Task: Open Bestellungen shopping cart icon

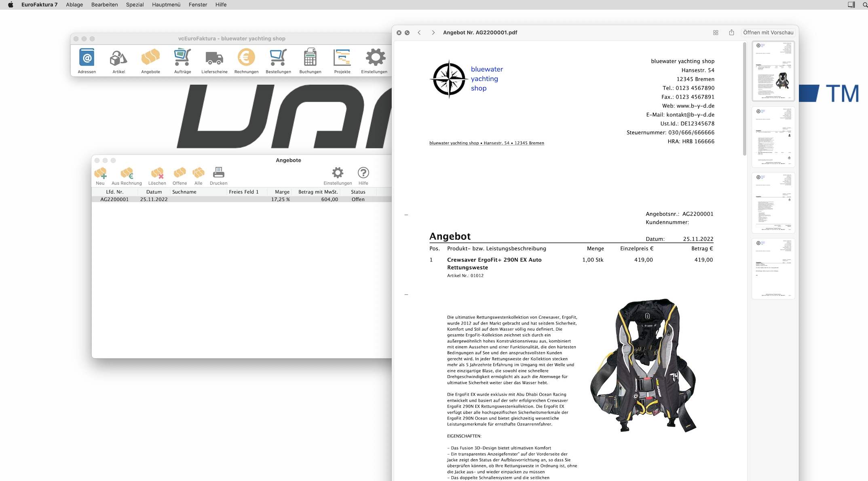Action: 278,58
